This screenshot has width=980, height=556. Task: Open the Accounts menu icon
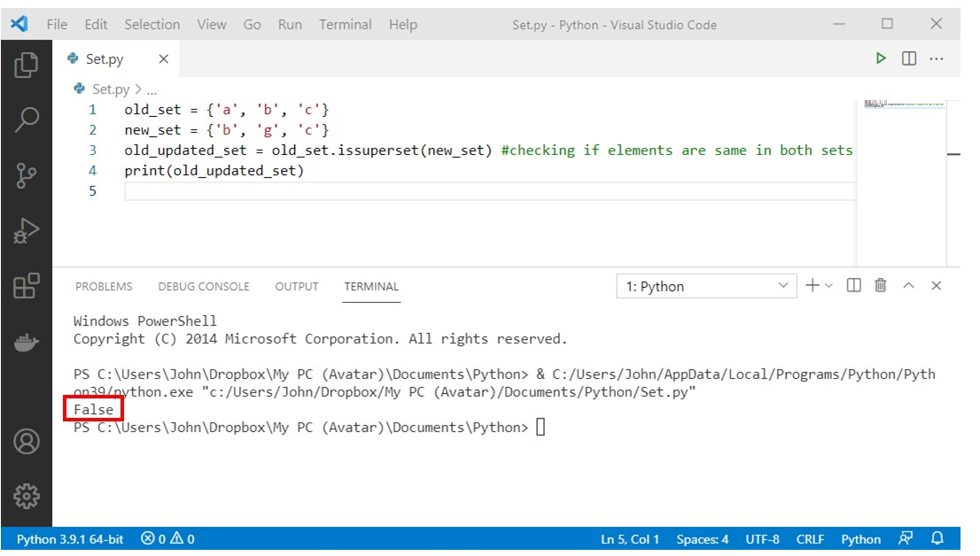[x=27, y=442]
